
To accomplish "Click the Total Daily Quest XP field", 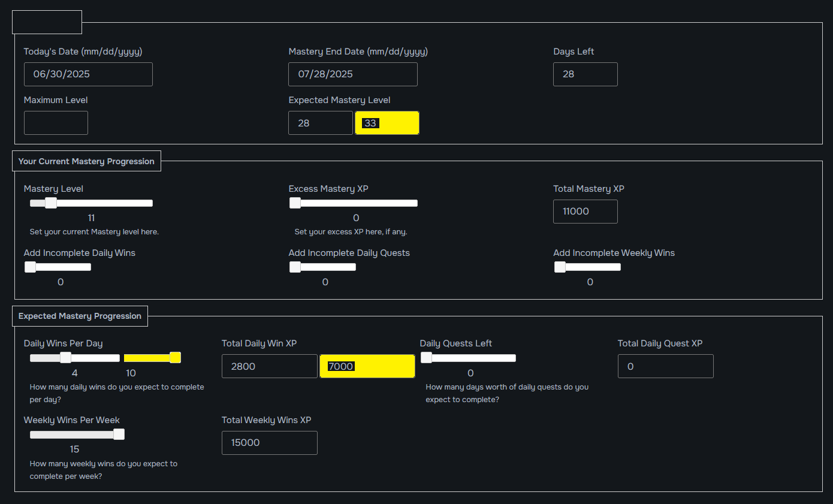I will coord(666,366).
